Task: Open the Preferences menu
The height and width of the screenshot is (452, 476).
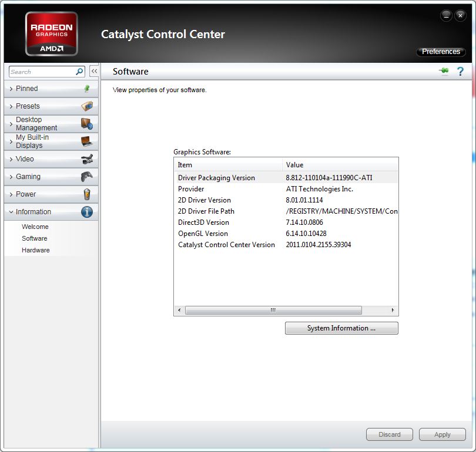Action: 441,52
